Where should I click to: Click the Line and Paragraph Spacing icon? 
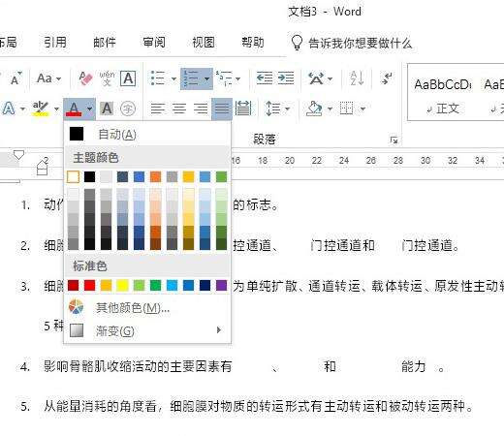tap(273, 109)
